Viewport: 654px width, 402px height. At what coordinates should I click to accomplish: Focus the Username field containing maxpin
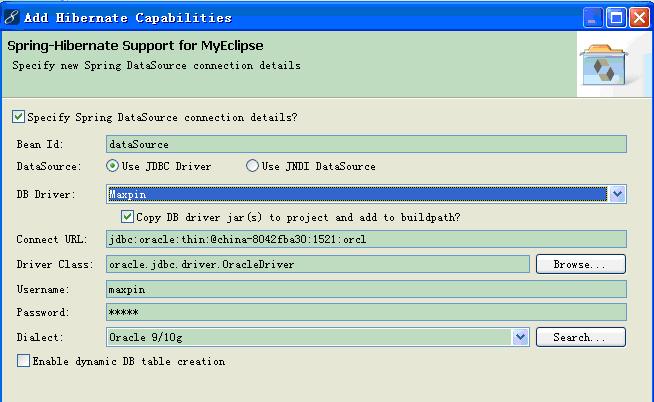[x=366, y=289]
